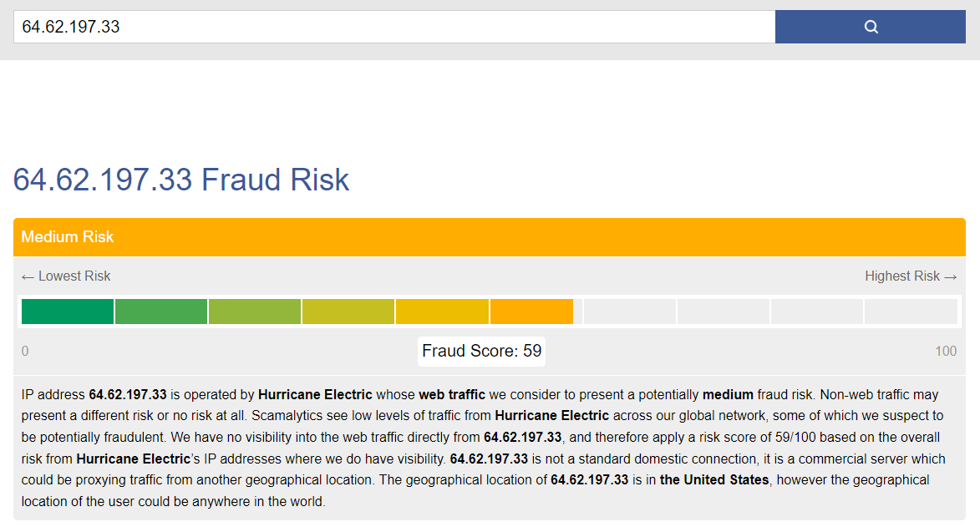The width and height of the screenshot is (980, 527).
Task: Select the dark green lowest-risk bar segment
Action: (68, 312)
